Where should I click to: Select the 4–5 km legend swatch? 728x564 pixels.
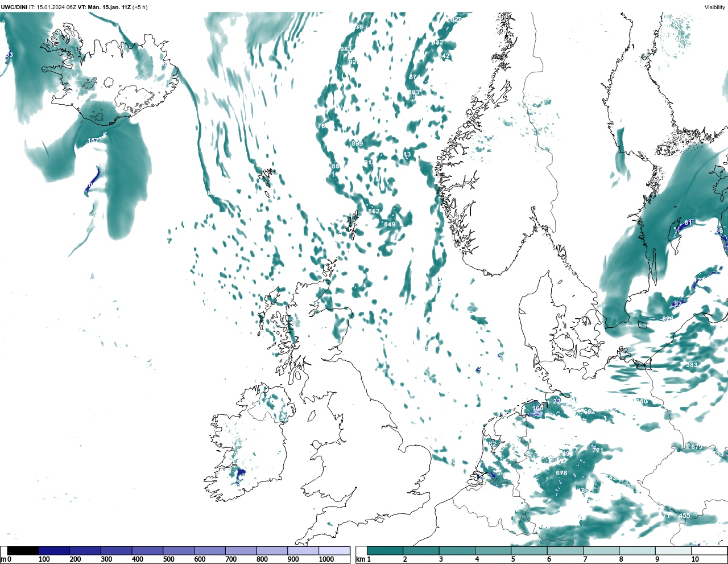(x=493, y=551)
